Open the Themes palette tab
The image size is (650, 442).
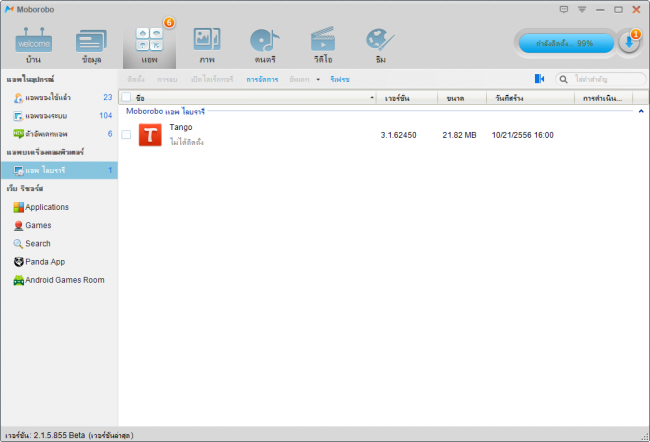pos(380,40)
